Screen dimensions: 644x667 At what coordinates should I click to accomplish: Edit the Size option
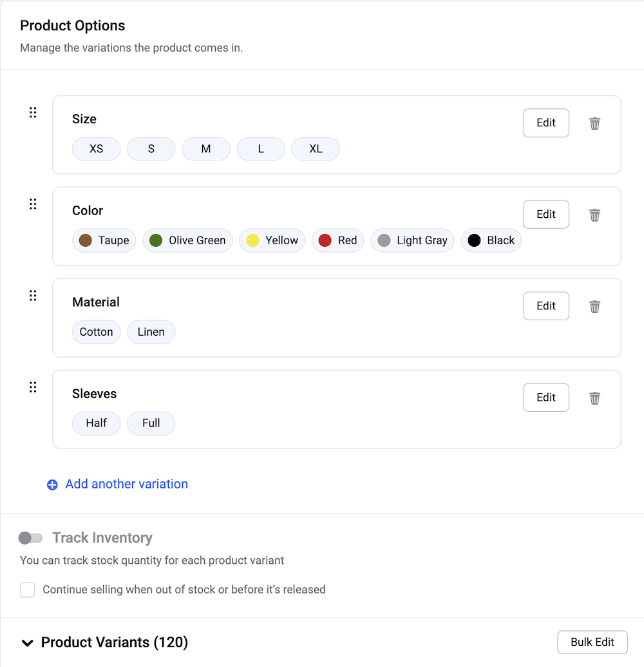tap(546, 123)
